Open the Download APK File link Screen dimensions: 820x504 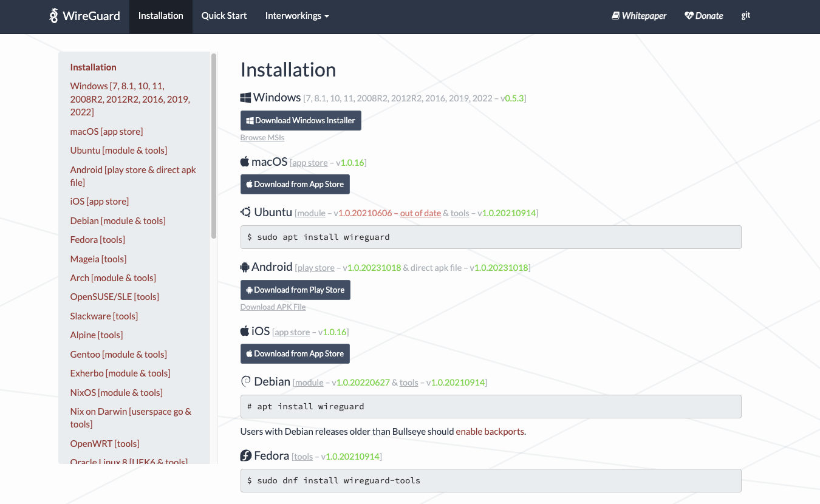(x=273, y=307)
